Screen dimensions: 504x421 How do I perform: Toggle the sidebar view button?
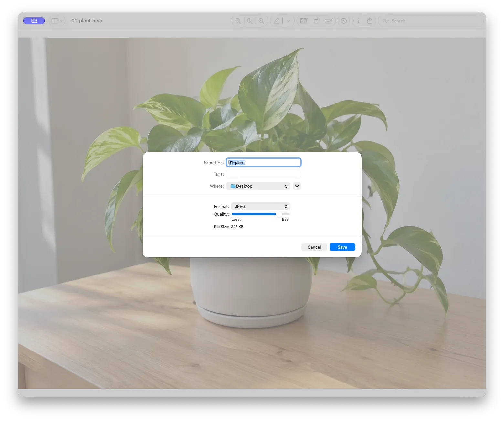(55, 21)
